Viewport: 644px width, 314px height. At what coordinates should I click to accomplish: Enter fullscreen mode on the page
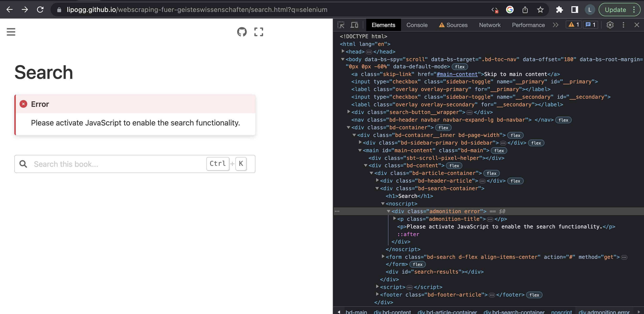[x=259, y=32]
